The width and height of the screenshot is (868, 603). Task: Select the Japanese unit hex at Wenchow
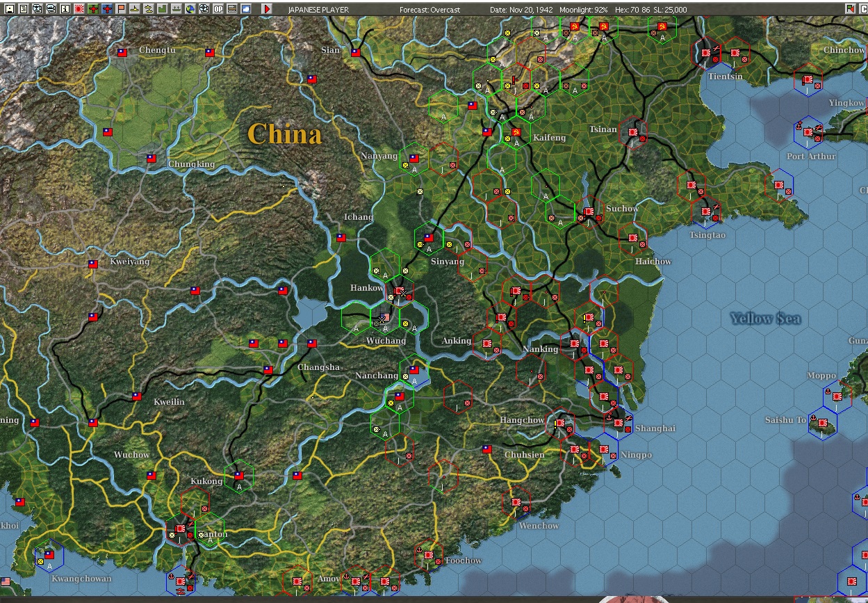516,503
